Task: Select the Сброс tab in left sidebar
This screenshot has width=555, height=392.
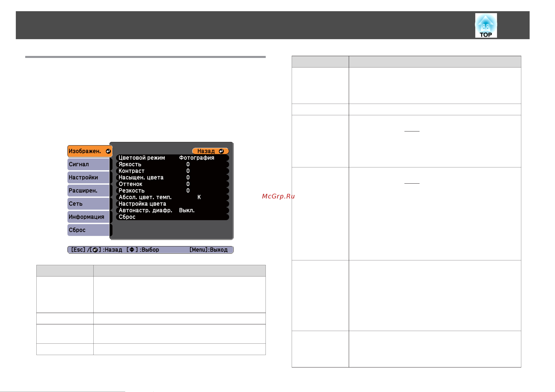Action: [88, 230]
